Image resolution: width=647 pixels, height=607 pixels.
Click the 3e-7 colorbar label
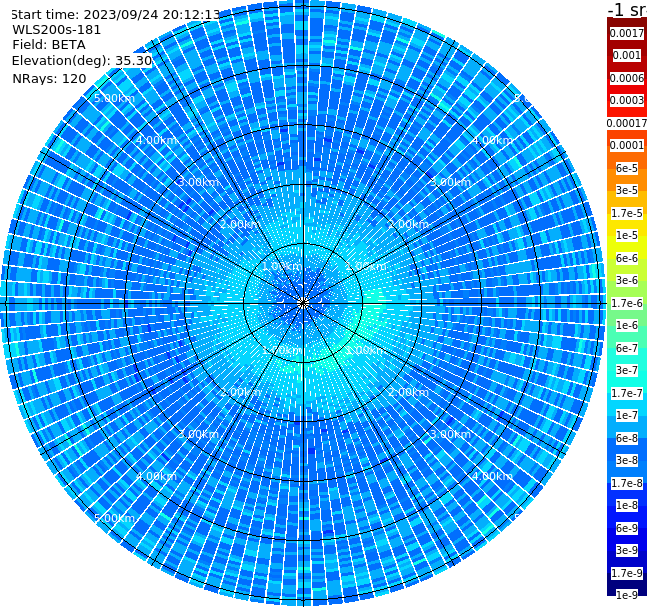[626, 370]
